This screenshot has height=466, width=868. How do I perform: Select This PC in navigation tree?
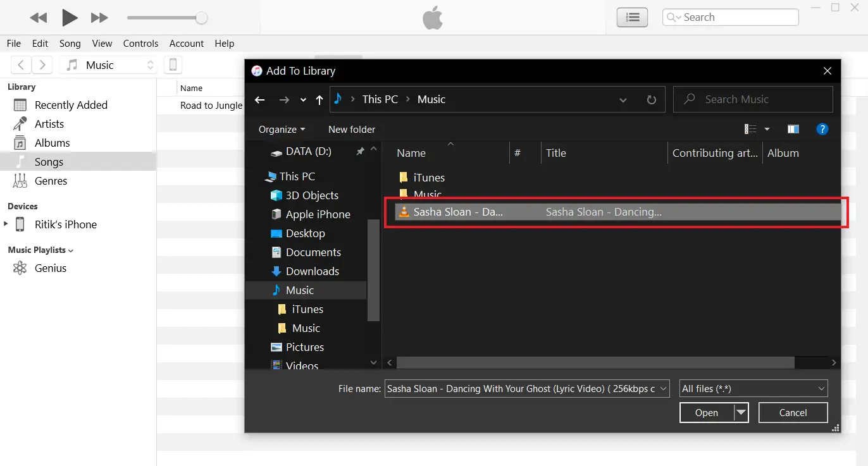tap(297, 176)
